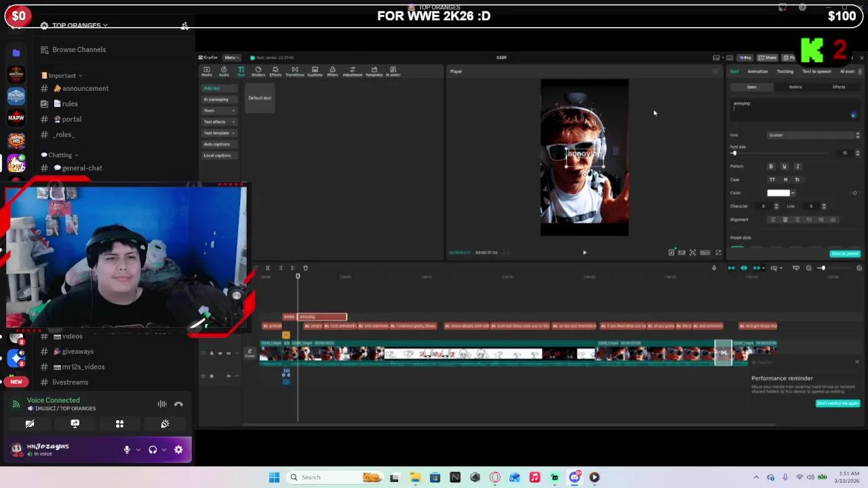The width and height of the screenshot is (868, 488).
Task: Select center text alignment
Action: click(785, 220)
